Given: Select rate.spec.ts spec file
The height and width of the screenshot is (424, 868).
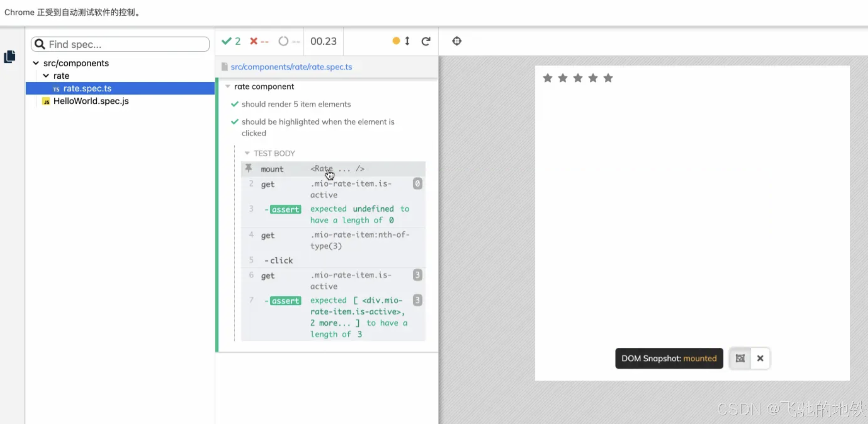Looking at the screenshot, I should tap(87, 88).
